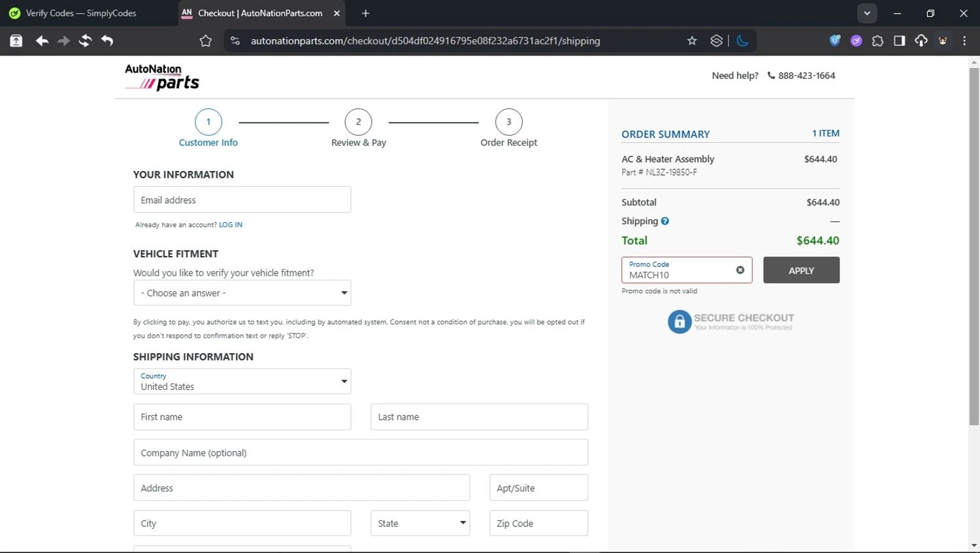The height and width of the screenshot is (553, 980).
Task: Click the AutoNation Parts logo
Action: pos(162,77)
